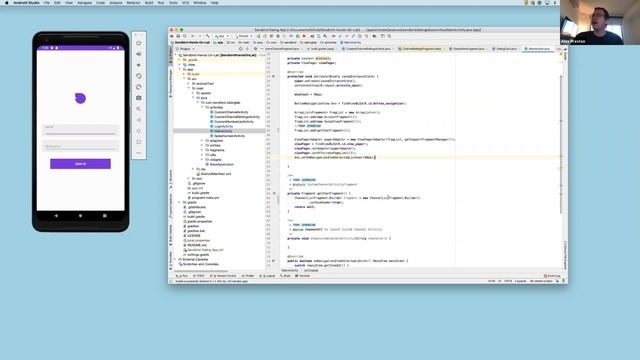The height and width of the screenshot is (360, 640).
Task: Click the status bar bottom-left tool window icon
Action: (171, 281)
